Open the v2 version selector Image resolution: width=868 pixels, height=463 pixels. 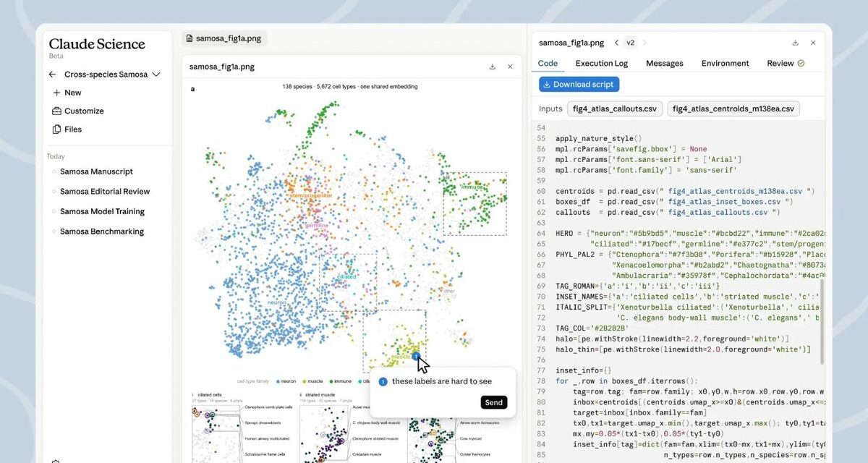631,43
